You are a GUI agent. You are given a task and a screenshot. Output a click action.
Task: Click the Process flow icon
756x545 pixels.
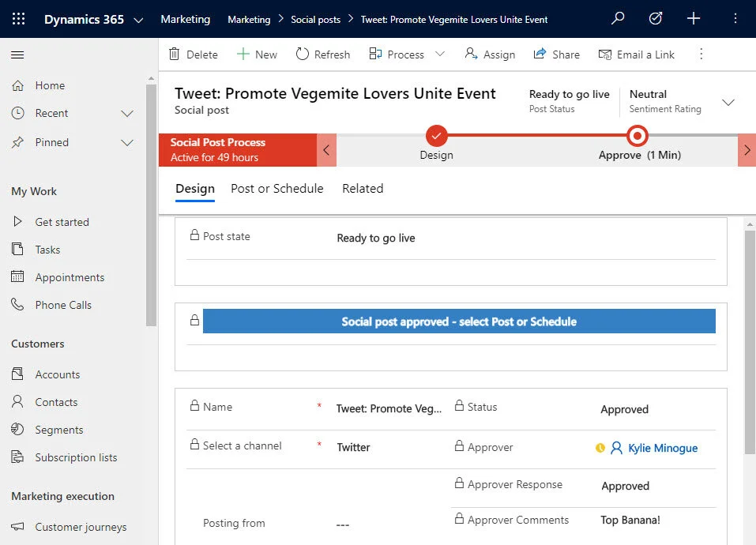(375, 54)
